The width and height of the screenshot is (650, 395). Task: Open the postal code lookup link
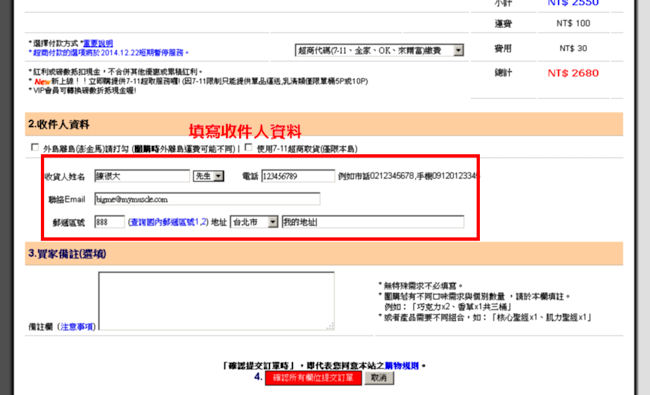pyautogui.click(x=168, y=222)
